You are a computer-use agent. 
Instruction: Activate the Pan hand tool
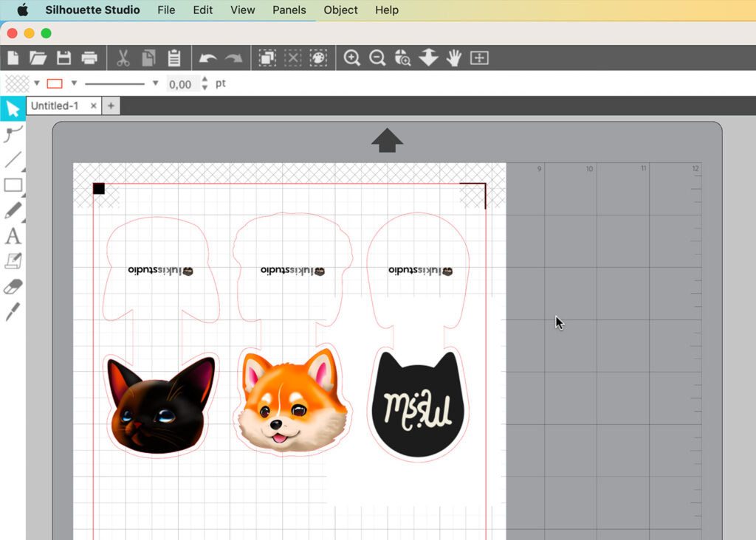click(x=454, y=58)
